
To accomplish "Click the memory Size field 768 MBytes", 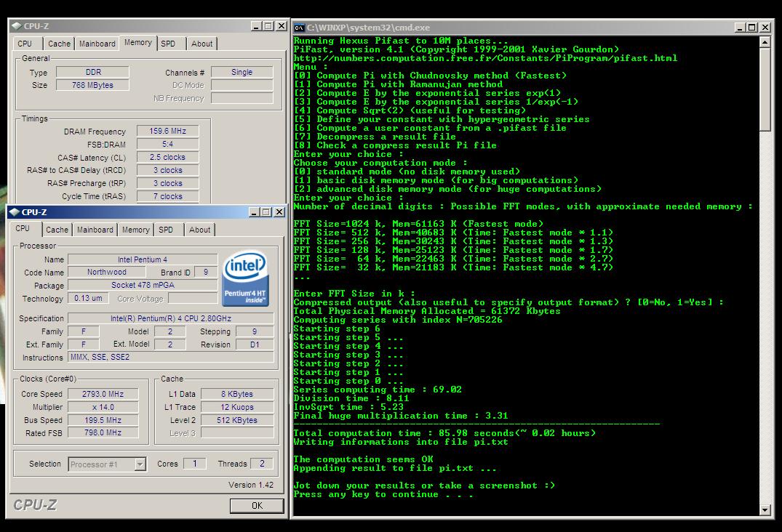I will click(93, 85).
